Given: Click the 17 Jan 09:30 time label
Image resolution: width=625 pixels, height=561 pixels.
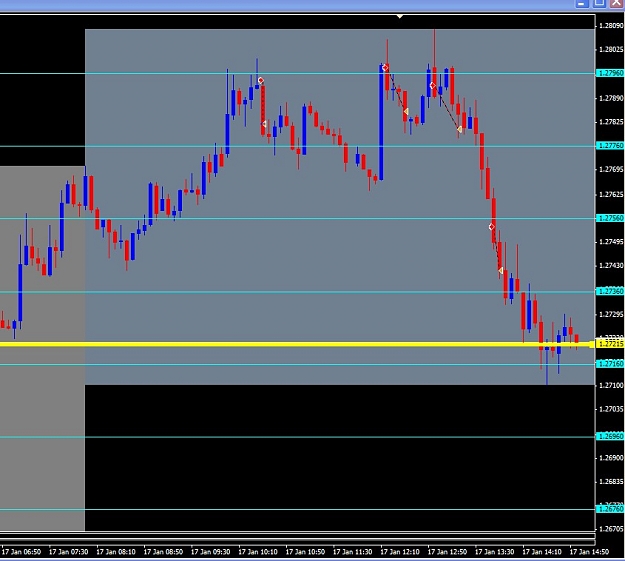Looking at the screenshot, I should click(x=210, y=552).
